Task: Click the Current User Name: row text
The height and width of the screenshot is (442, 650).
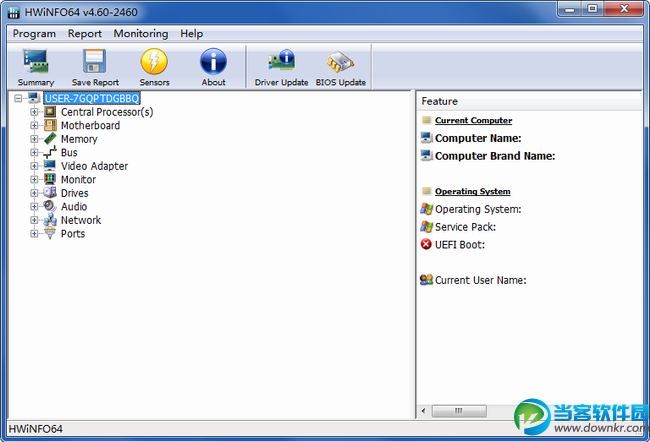Action: pyautogui.click(x=480, y=280)
